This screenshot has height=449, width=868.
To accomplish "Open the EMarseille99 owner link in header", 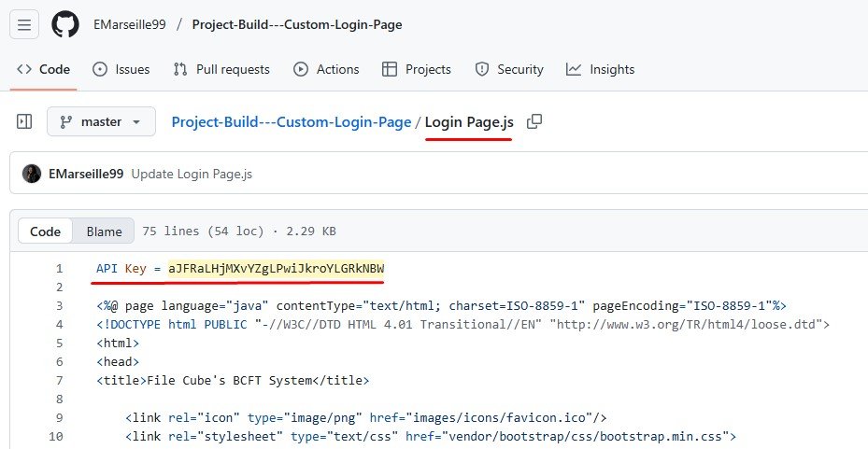I will pyautogui.click(x=130, y=25).
